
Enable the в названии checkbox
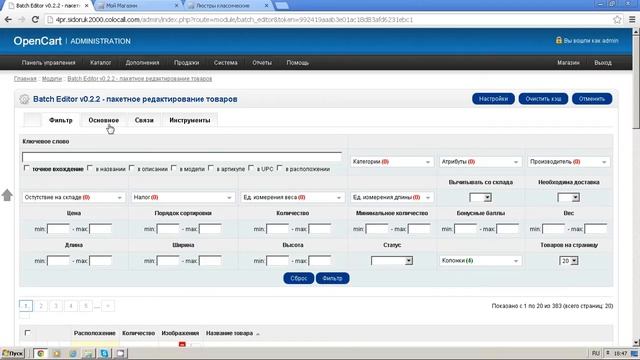pyautogui.click(x=90, y=168)
